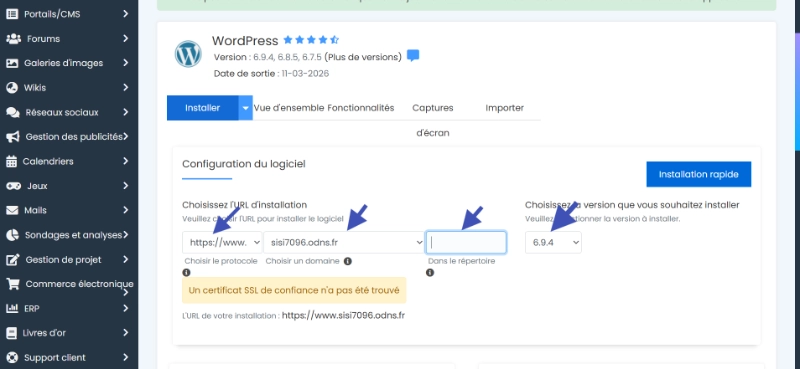800x369 pixels.
Task: Expand the ERP chevron
Action: (126, 308)
